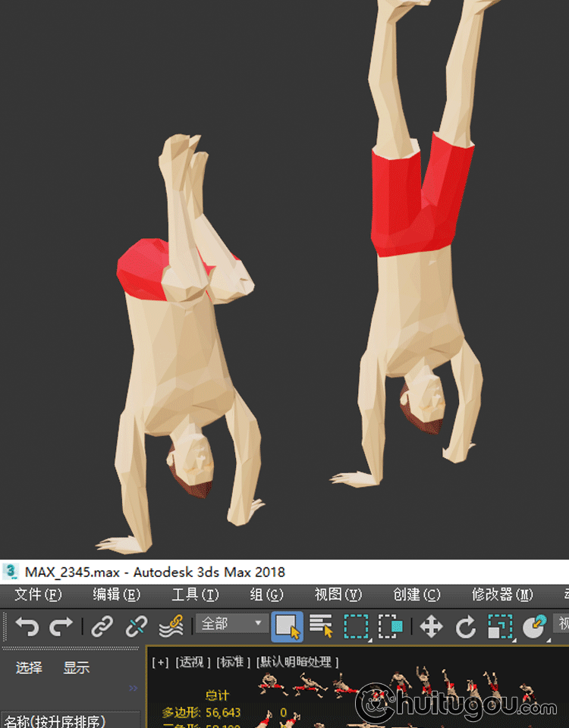Viewport: 569px width, 728px height.
Task: Click the 名称(按升序排序) column header
Action: (x=55, y=721)
